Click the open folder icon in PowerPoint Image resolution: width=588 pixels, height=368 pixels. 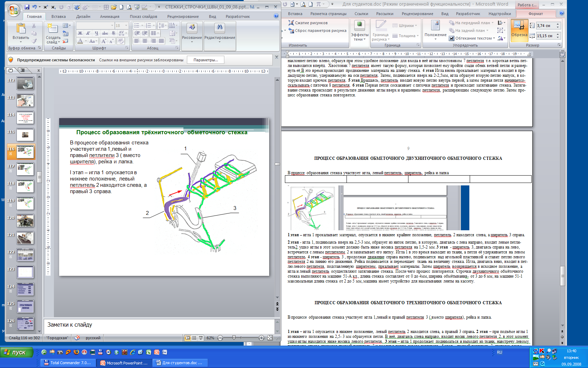click(113, 7)
